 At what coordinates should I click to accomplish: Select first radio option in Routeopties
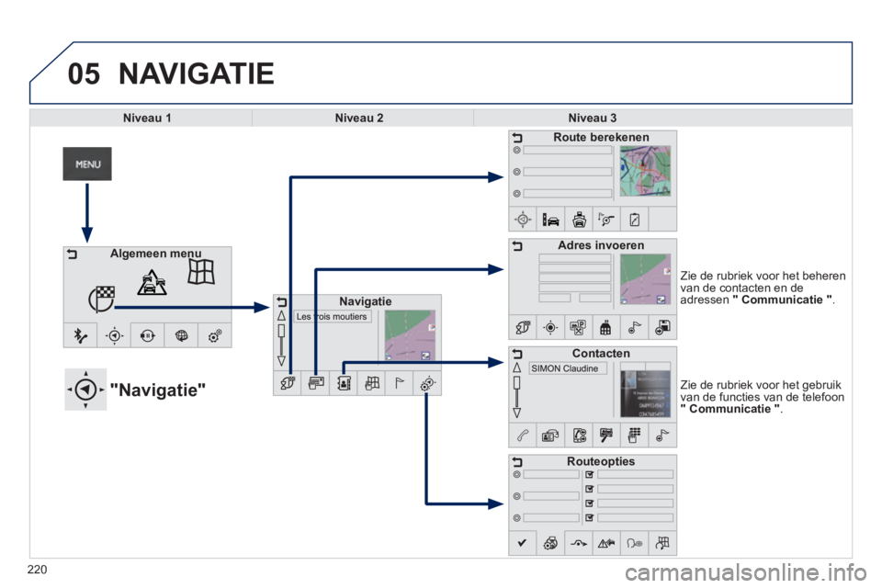(516, 474)
